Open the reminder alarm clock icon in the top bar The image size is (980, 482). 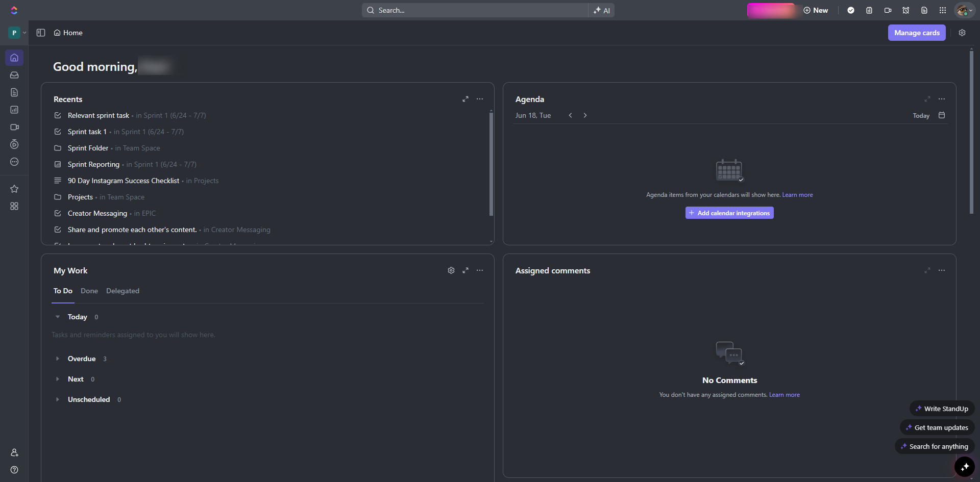[906, 10]
